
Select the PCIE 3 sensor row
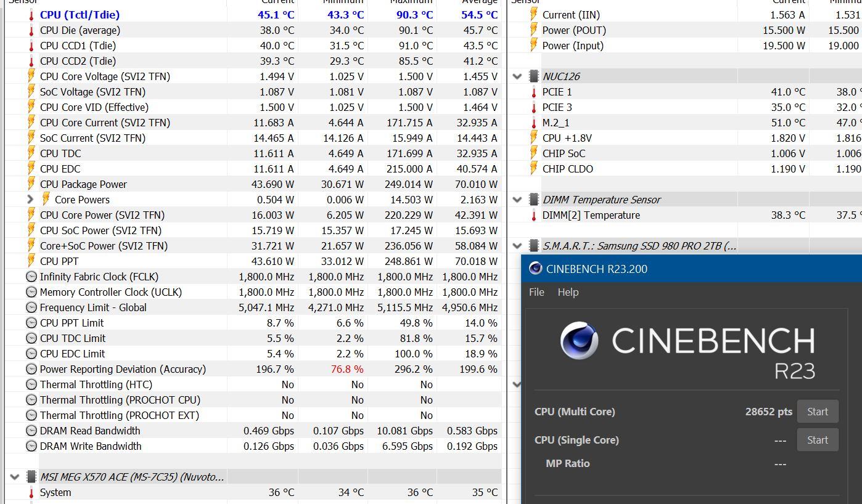(686, 107)
